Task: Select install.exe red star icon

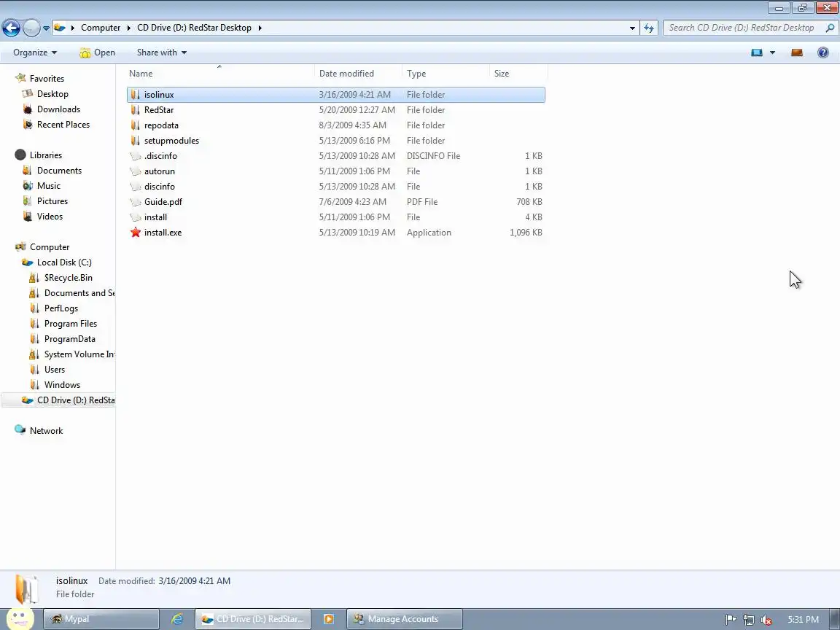Action: (x=135, y=233)
